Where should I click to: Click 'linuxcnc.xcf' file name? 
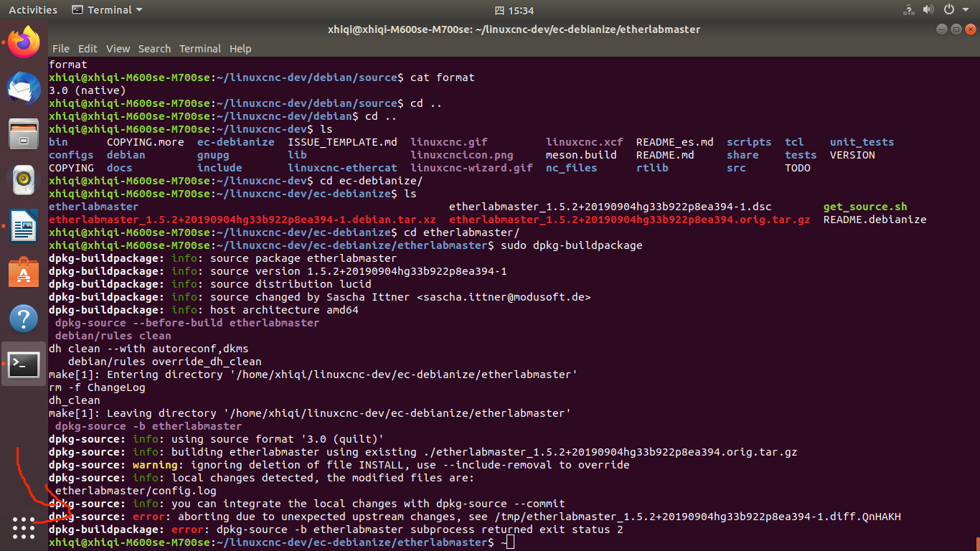[x=585, y=142]
